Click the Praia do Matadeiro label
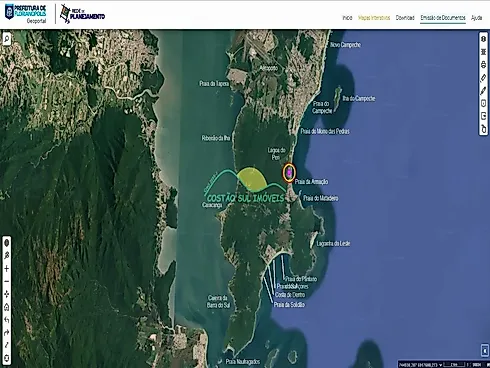 pos(321,198)
